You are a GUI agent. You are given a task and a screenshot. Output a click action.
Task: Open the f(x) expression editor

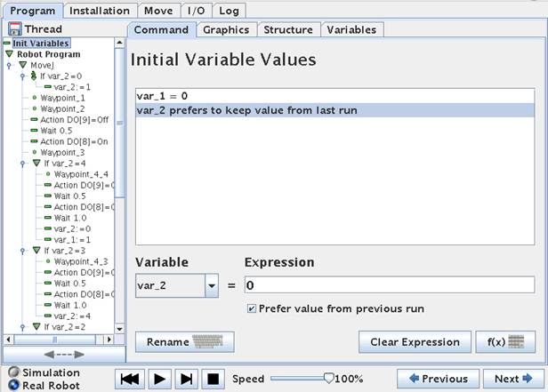(x=504, y=341)
